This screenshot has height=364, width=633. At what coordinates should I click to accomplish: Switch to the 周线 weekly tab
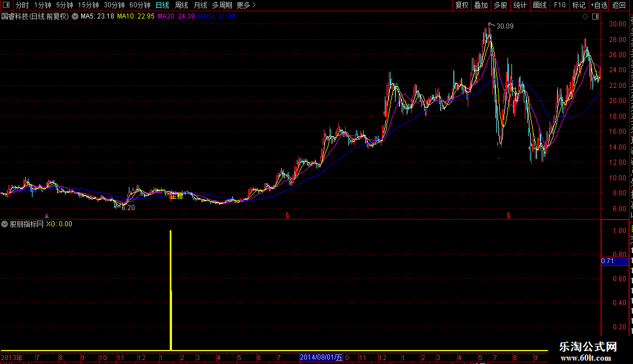click(x=181, y=5)
